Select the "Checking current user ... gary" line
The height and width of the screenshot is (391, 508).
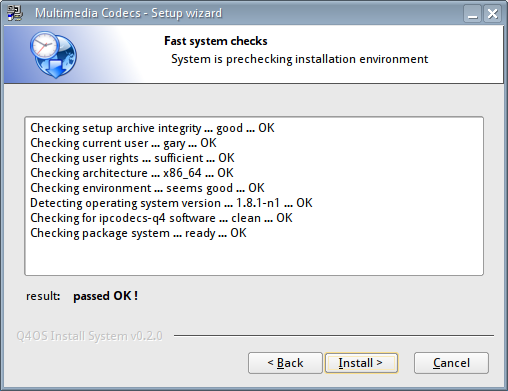point(123,143)
